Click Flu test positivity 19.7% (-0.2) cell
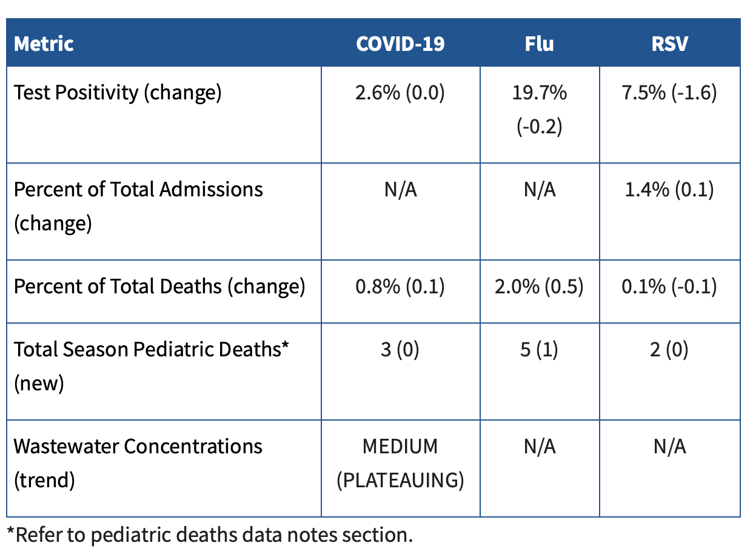 [540, 110]
